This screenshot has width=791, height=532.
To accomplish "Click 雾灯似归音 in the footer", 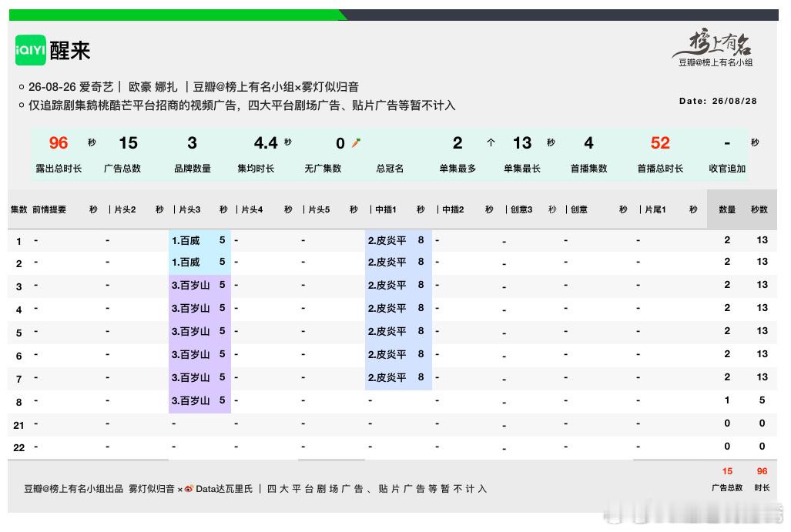I will click(x=151, y=489).
